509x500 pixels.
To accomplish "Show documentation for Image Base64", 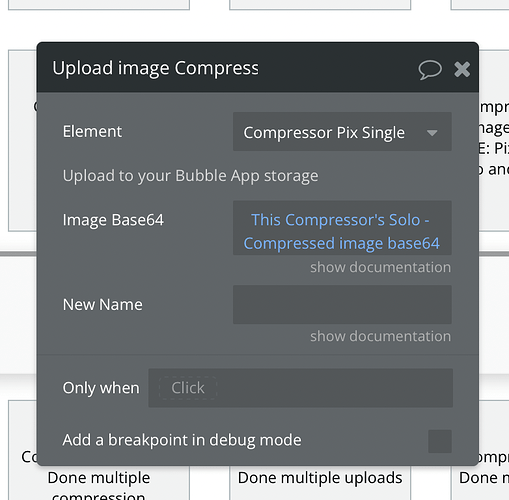I will [380, 267].
